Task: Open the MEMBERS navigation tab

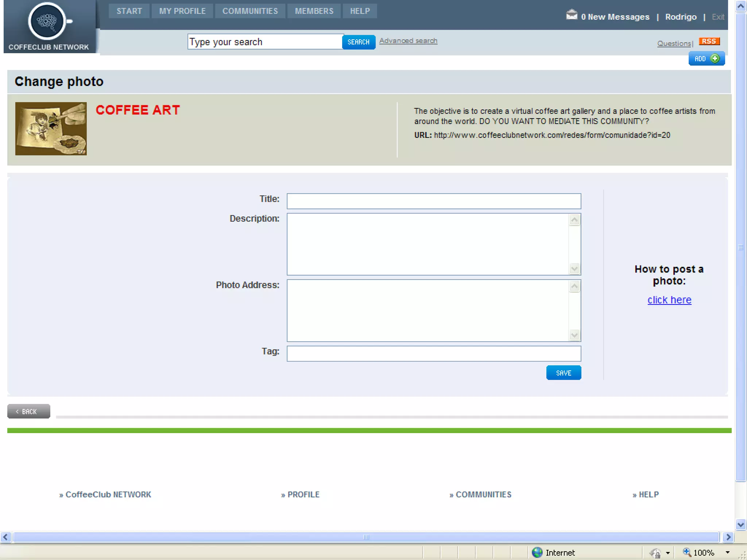Action: 314,11
